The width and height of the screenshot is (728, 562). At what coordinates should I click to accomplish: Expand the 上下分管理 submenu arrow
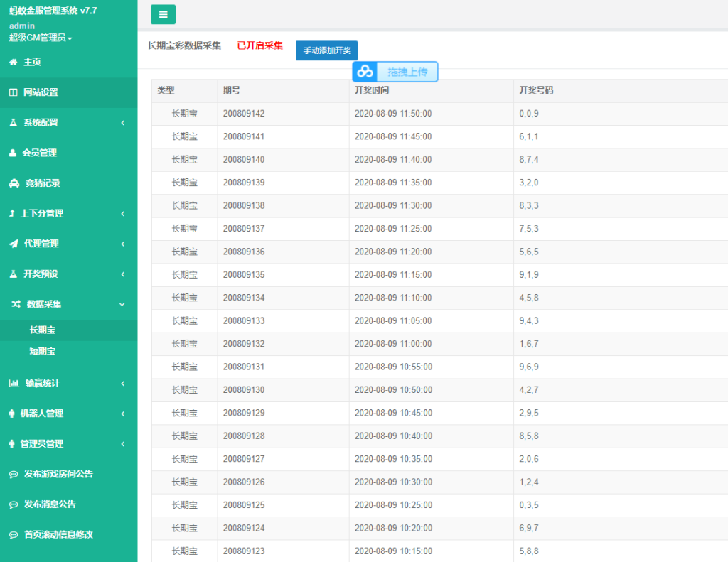click(122, 214)
